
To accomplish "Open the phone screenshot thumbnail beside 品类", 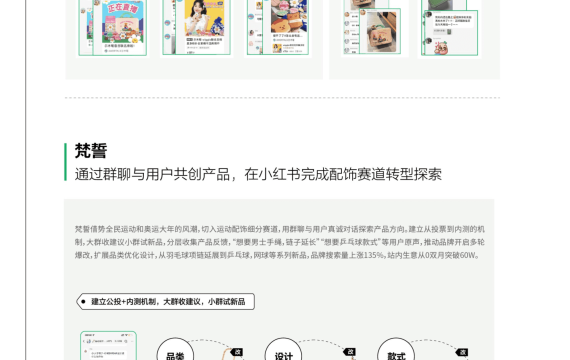I will (x=108, y=345).
